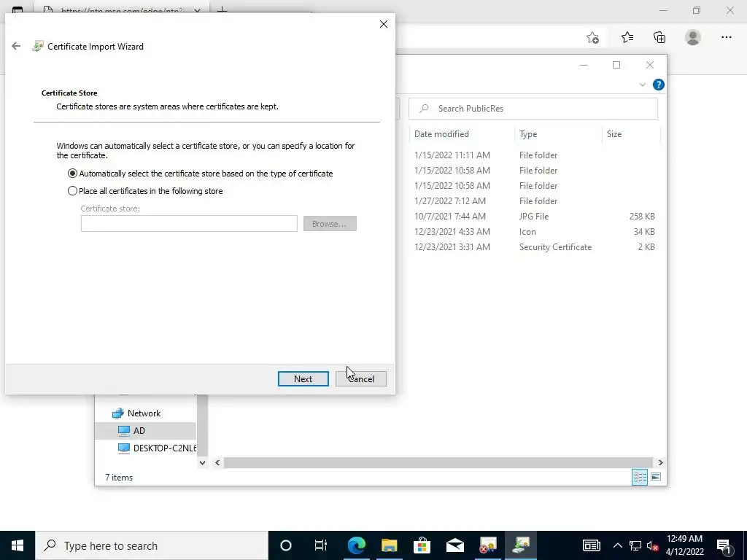Click horizontal scrollbar left arrow
The image size is (747, 560).
[x=217, y=462]
